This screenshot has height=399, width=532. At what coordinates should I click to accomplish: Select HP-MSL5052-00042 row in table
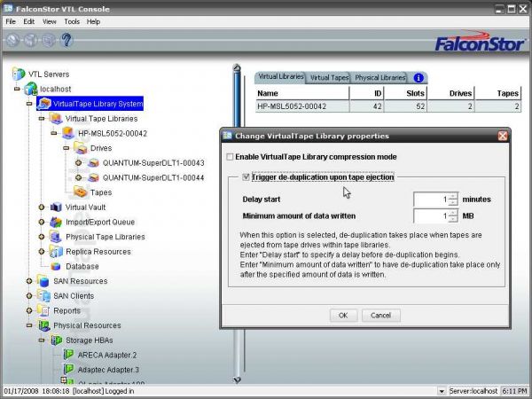(388, 106)
